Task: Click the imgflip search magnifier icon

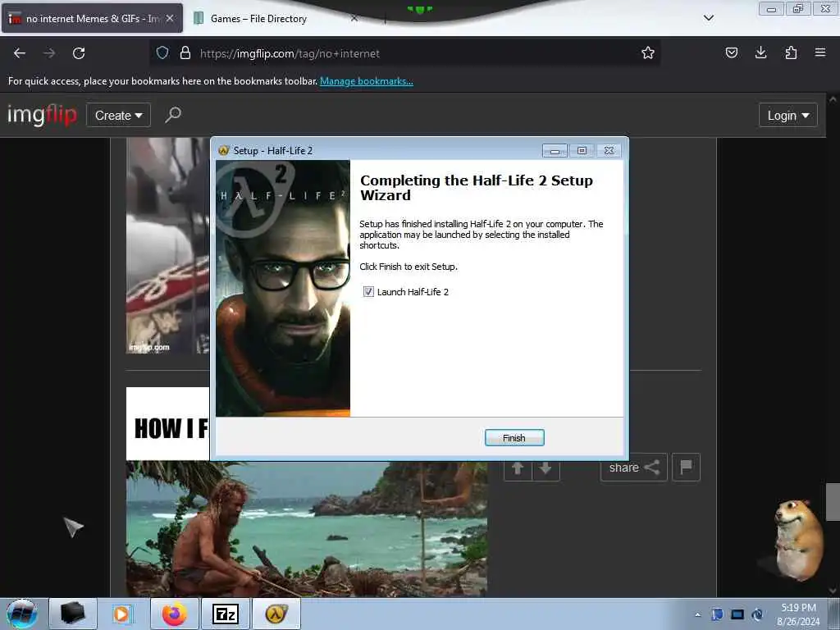Action: click(172, 115)
